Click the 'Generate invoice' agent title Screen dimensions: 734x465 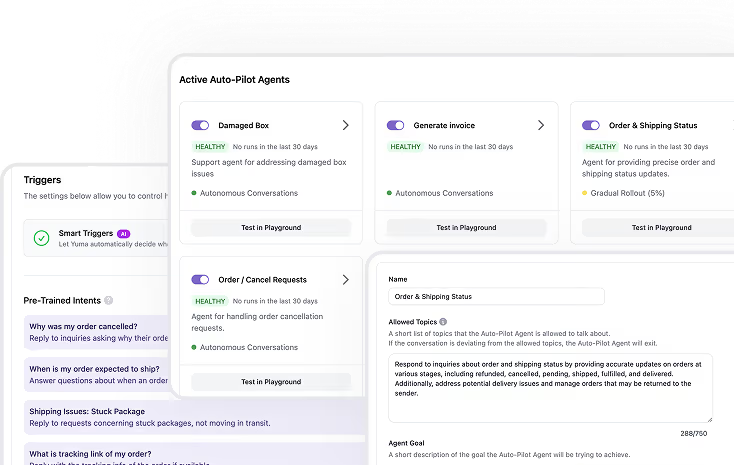[444, 125]
